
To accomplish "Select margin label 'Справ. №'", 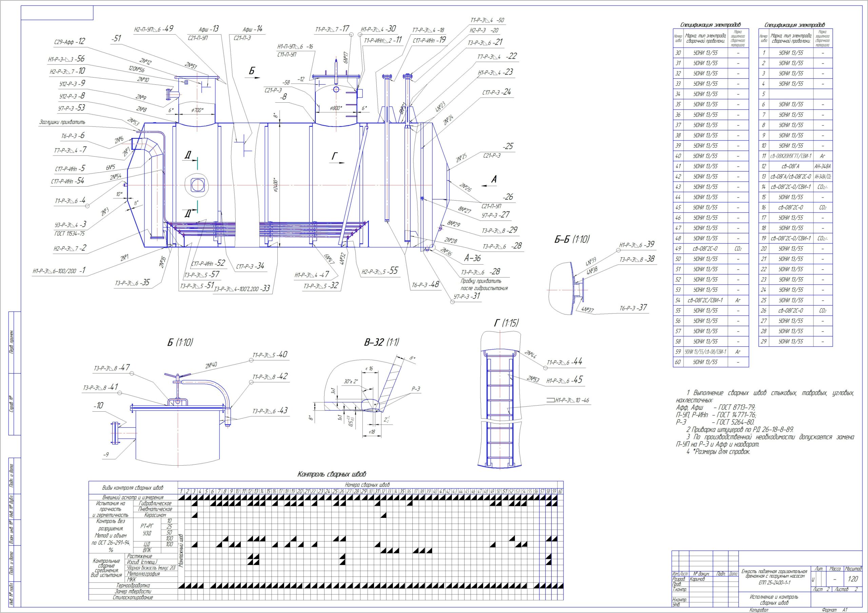I will point(11,404).
